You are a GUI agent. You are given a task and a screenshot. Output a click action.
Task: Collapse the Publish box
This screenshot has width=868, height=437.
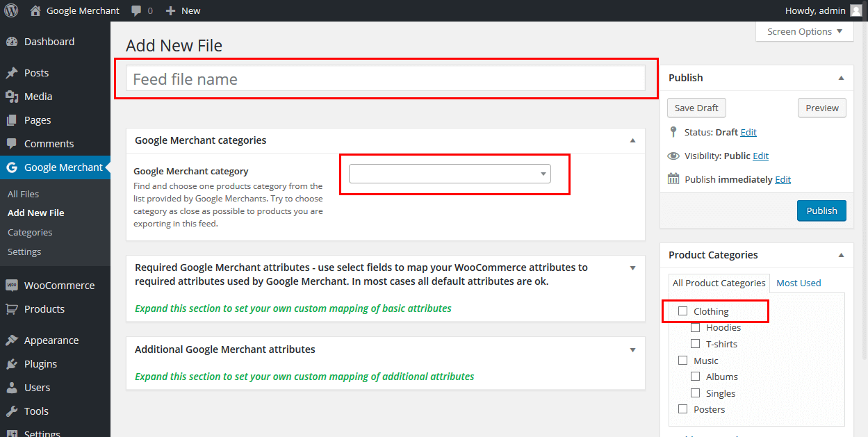[x=841, y=78]
